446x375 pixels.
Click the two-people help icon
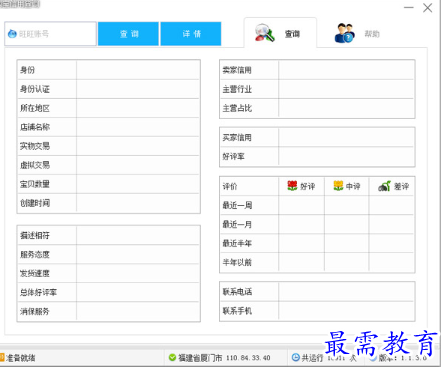(344, 33)
